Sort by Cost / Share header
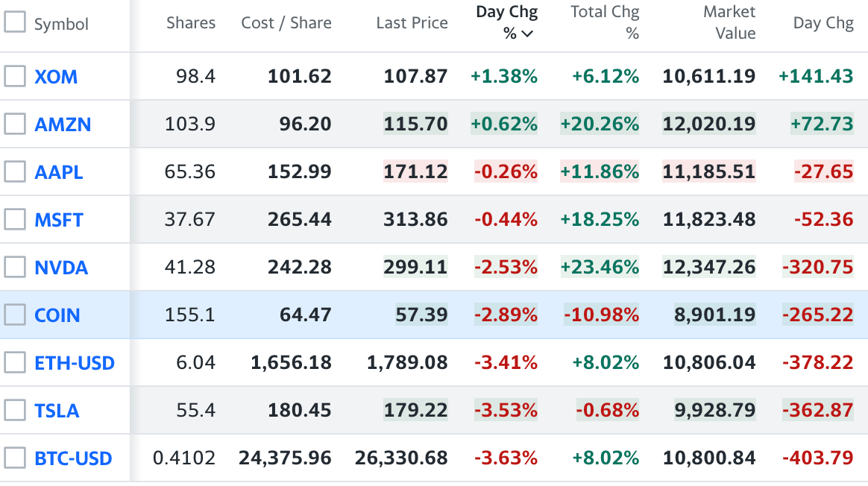Image resolution: width=868 pixels, height=486 pixels. pyautogui.click(x=286, y=23)
